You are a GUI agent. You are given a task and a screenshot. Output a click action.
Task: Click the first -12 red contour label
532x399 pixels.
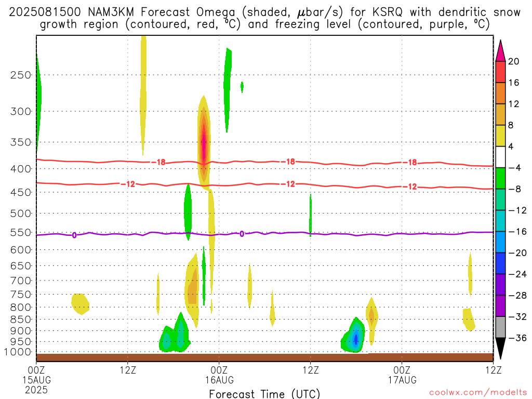[x=128, y=184]
